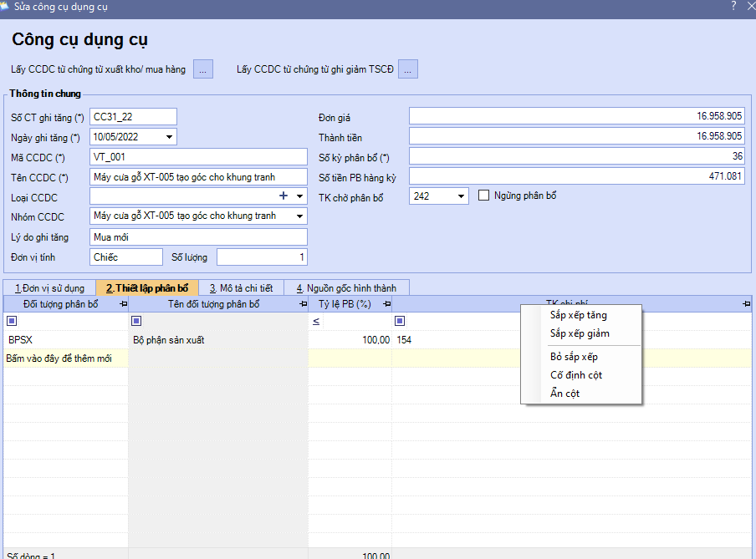The image size is (756, 559).
Task: Edit the Lý do ghi tăng field
Action: click(x=198, y=237)
